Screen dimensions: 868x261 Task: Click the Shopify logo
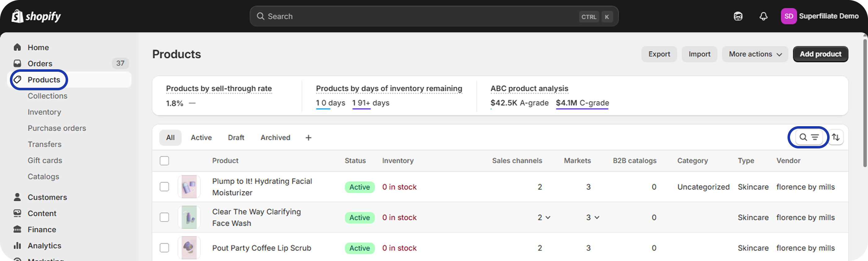36,16
